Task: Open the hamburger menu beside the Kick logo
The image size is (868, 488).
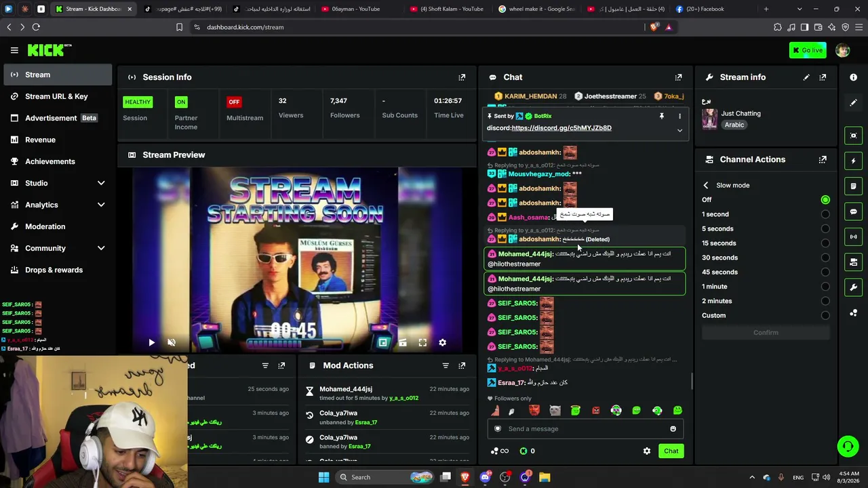Action: click(14, 50)
